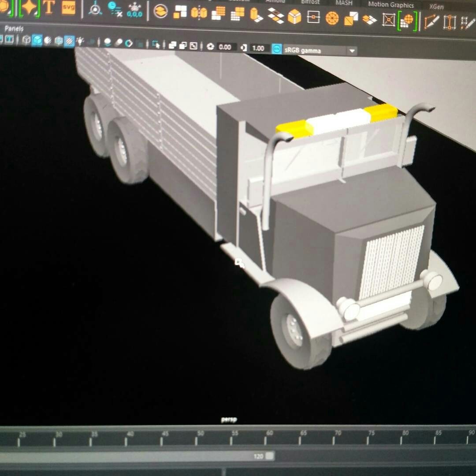Open the Panels menu
The height and width of the screenshot is (476, 476).
click(14, 29)
